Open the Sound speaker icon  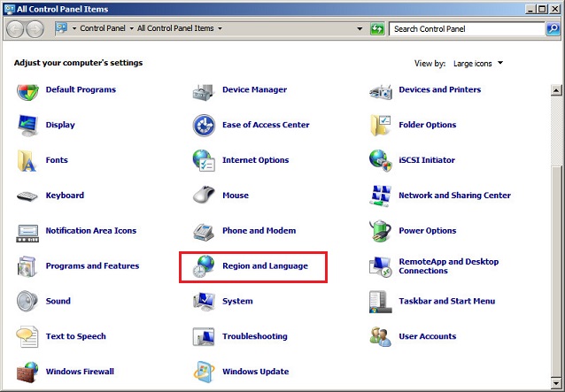27,301
